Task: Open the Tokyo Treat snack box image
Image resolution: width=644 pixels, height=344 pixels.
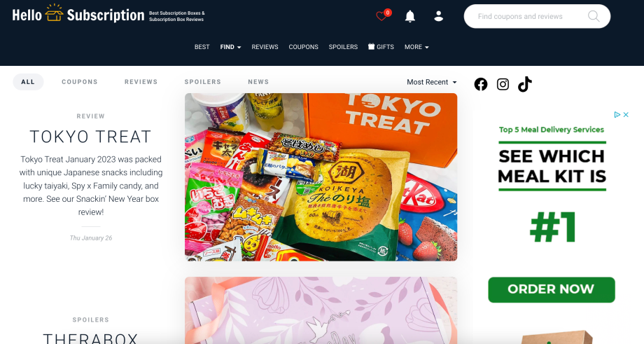Action: click(x=321, y=177)
